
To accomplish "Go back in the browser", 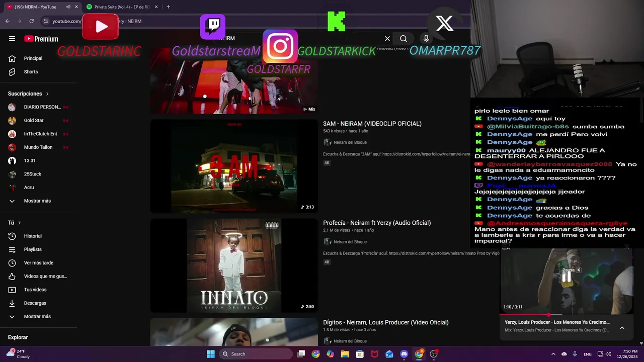I will (x=7, y=21).
